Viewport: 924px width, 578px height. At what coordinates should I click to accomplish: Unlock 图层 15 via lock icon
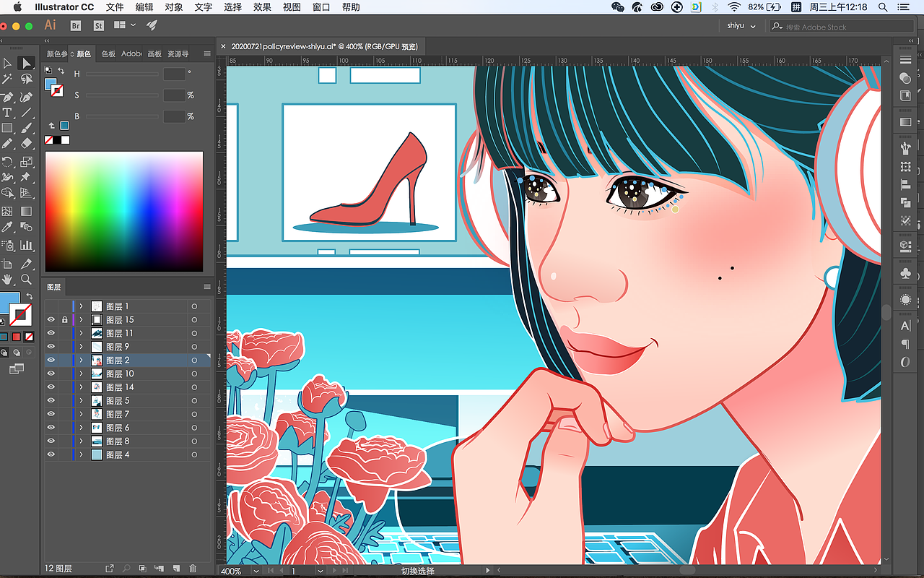[x=65, y=319]
